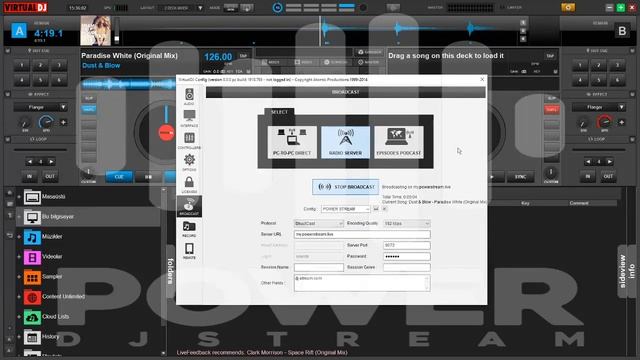Adjust left deck blue effect knob
The width and height of the screenshot is (640, 360).
tap(46, 122)
